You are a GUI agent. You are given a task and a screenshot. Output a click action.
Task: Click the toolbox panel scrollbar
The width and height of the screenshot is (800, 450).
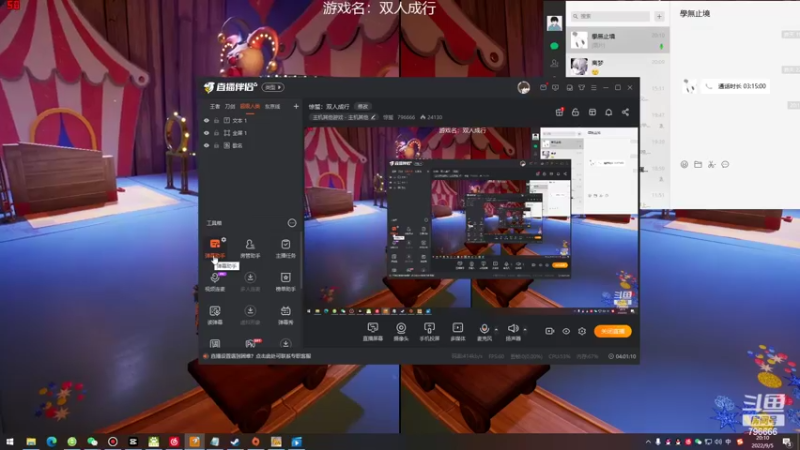(301, 260)
